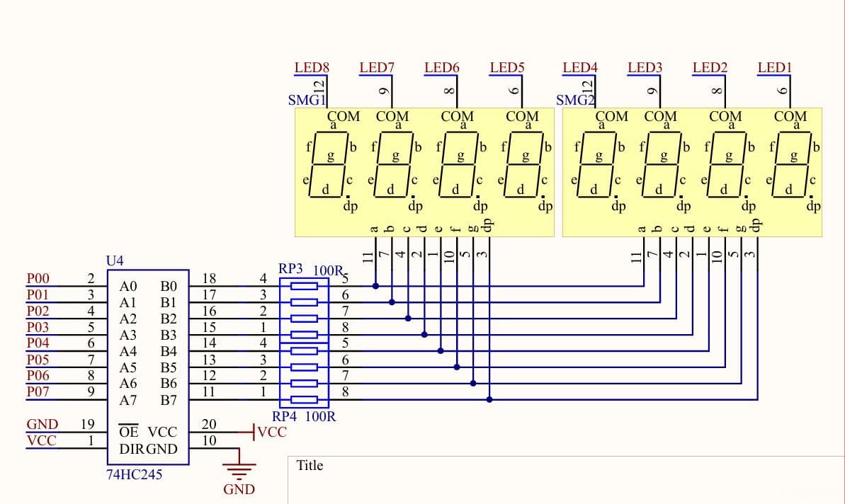Click the seven-segment digit under LED7
The height and width of the screenshot is (504, 845).
tap(394, 165)
